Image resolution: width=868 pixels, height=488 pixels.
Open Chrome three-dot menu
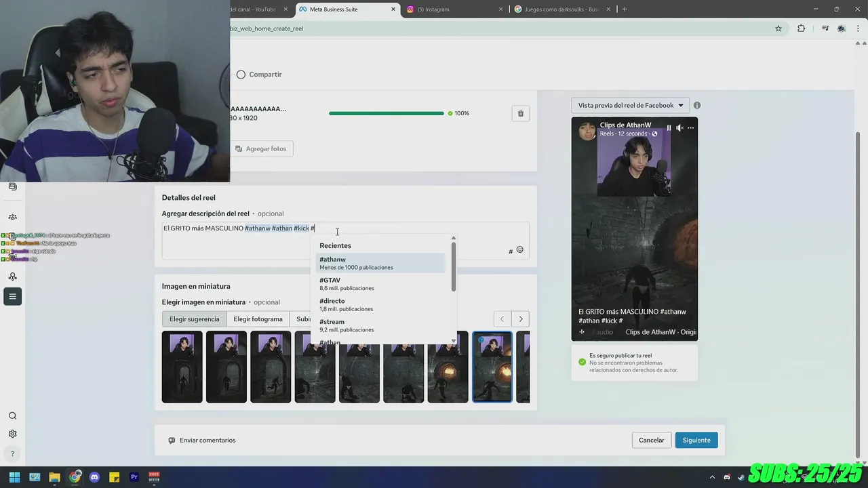(x=859, y=28)
